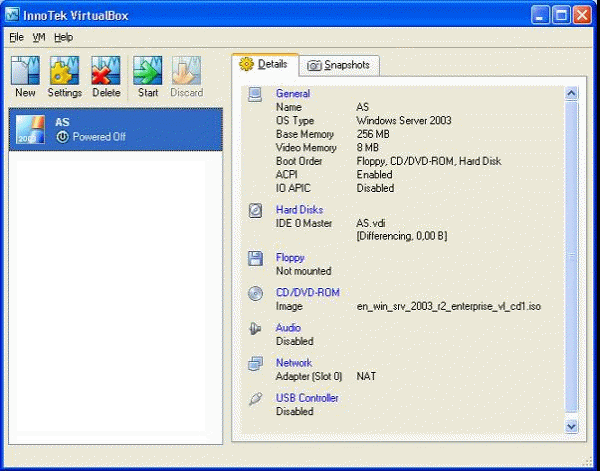
Task: Close the InnoTek VirtualBox window
Action: tap(582, 15)
